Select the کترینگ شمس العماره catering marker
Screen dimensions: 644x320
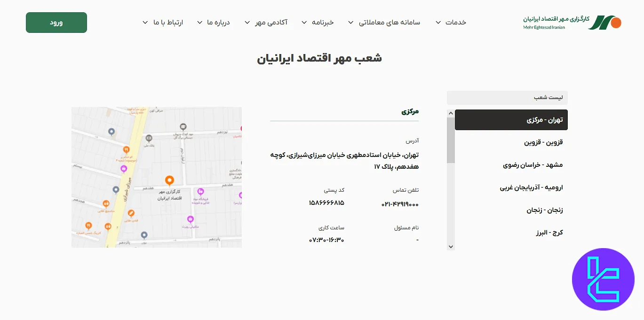tap(88, 224)
